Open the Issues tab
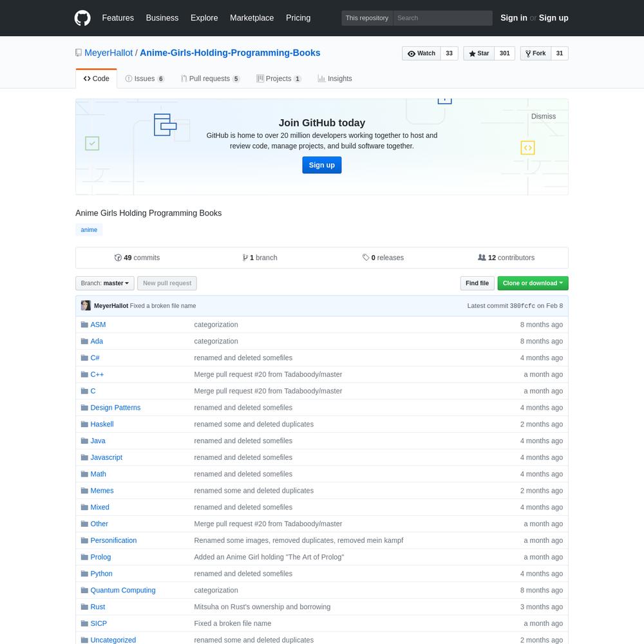This screenshot has height=644, width=644. [x=144, y=79]
